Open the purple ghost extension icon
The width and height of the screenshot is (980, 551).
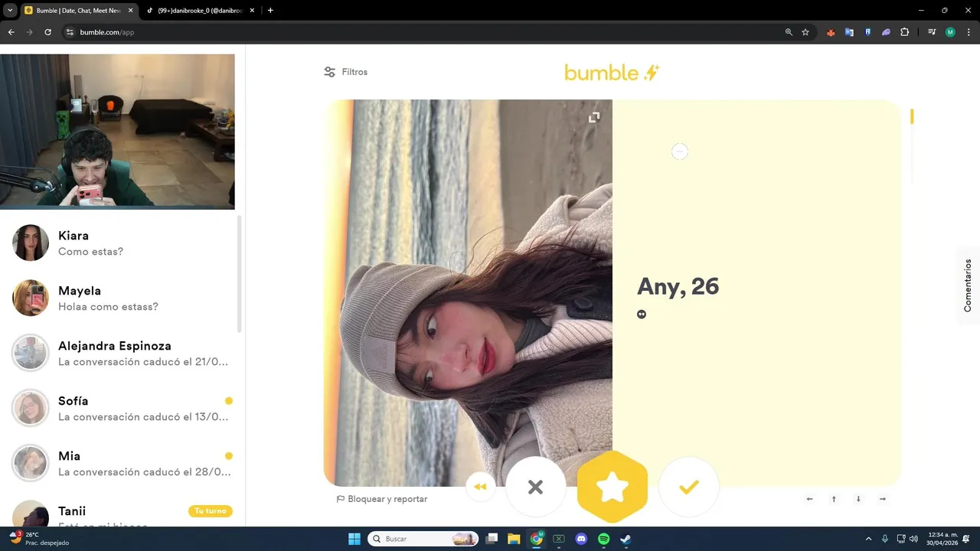pyautogui.click(x=886, y=32)
